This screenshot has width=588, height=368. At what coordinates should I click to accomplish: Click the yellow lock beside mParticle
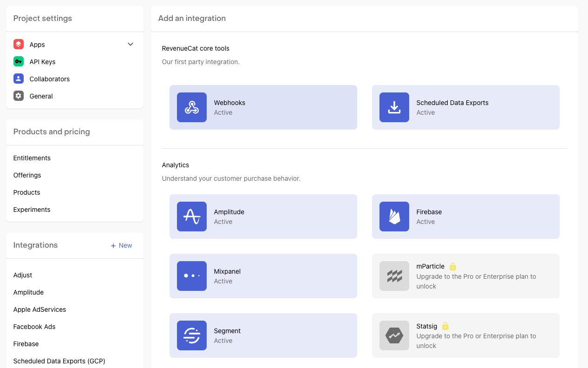click(453, 266)
